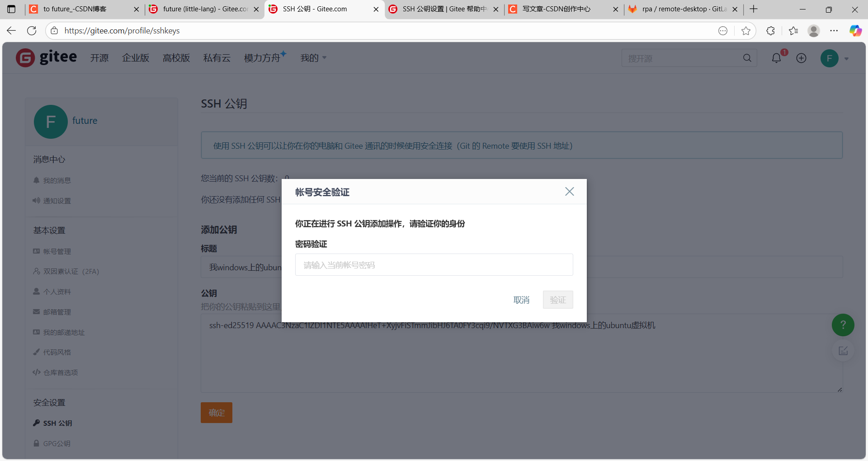The image size is (868, 461).
Task: Open 通知设置 in the sidebar
Action: pos(57,201)
